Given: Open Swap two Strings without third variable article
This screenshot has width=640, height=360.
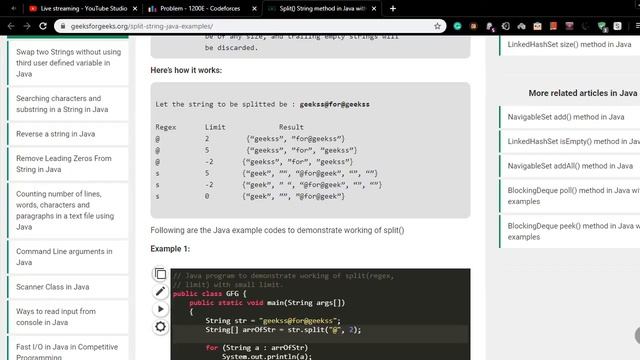Looking at the screenshot, I should [69, 63].
